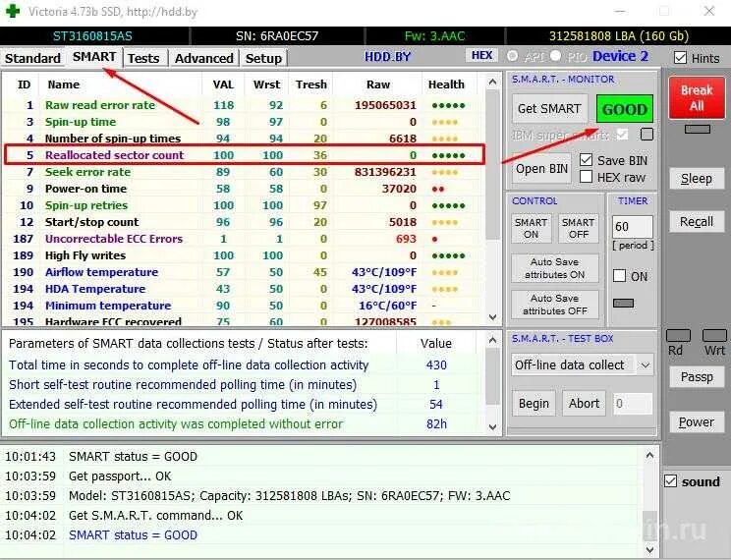Viewport: 731px width, 560px height.
Task: Click the Recall button
Action: click(697, 221)
